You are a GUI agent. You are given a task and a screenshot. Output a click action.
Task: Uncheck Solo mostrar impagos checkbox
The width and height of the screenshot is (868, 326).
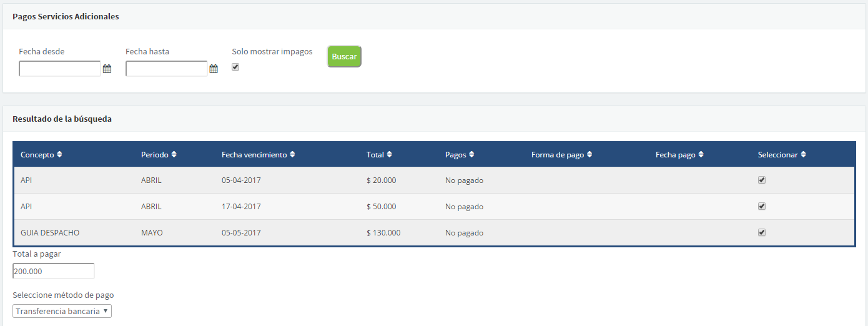pos(235,67)
